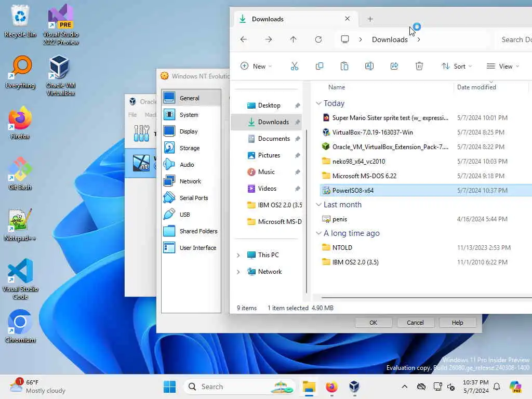Open the Everything search desktop icon
The width and height of the screenshot is (532, 399).
coord(20,72)
